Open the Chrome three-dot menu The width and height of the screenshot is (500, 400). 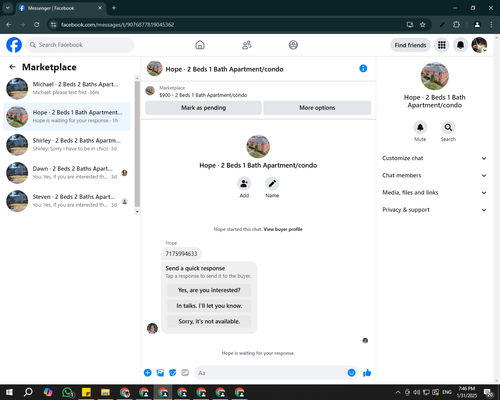(x=491, y=25)
